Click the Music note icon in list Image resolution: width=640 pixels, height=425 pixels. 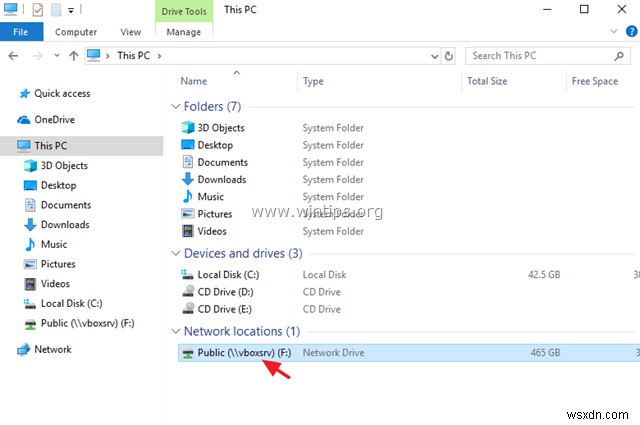pos(188,196)
